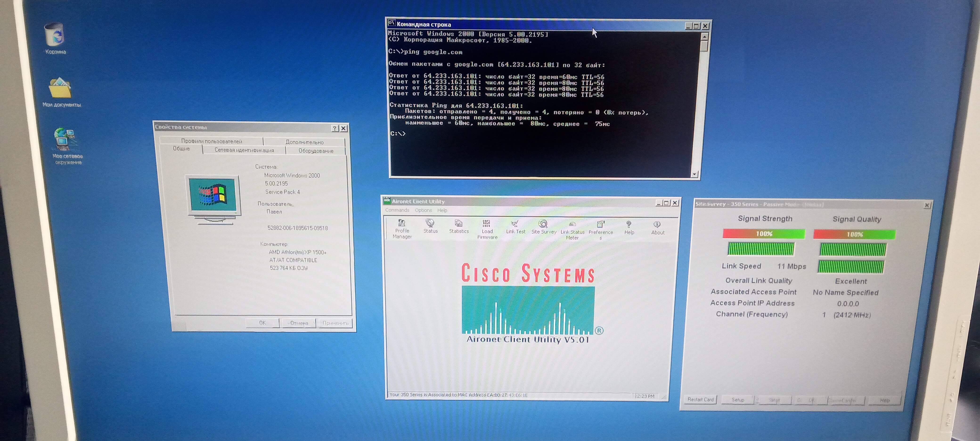Minimize the Aironet Client Utility window
The width and height of the screenshot is (980, 441).
[658, 203]
